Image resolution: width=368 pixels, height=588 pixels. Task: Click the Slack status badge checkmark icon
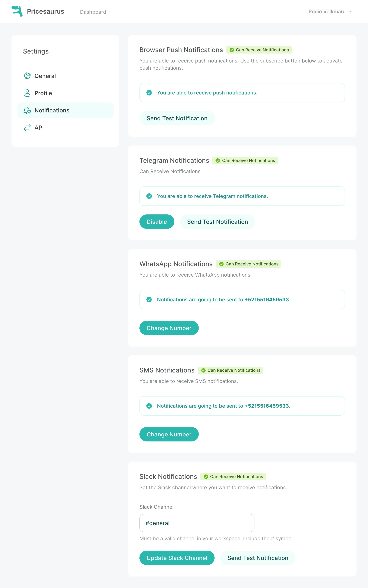coord(206,477)
